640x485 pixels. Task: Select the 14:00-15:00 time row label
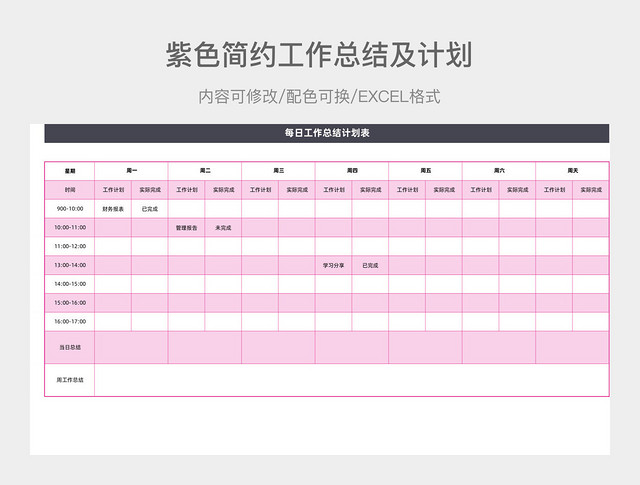[x=70, y=284]
